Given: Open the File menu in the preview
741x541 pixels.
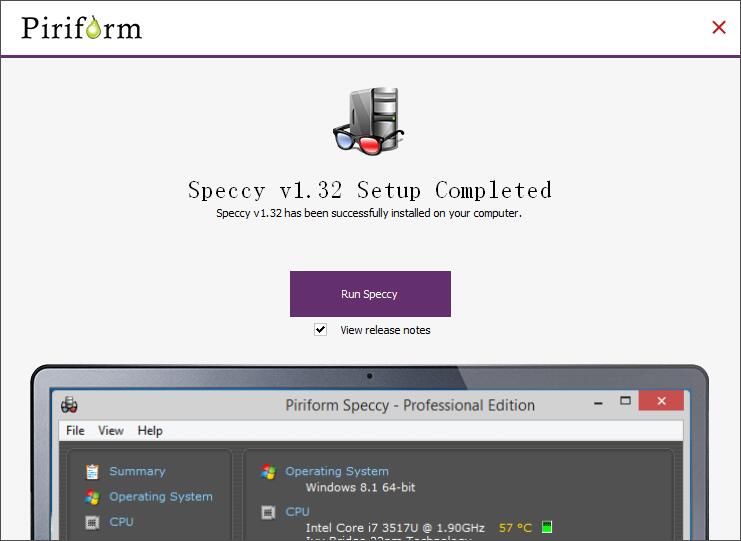Looking at the screenshot, I should pyautogui.click(x=75, y=431).
